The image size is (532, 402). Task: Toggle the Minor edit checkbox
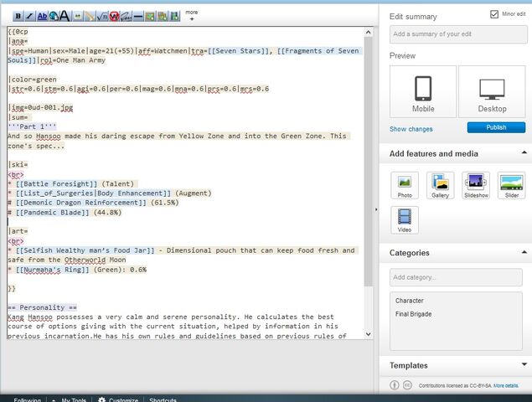494,14
